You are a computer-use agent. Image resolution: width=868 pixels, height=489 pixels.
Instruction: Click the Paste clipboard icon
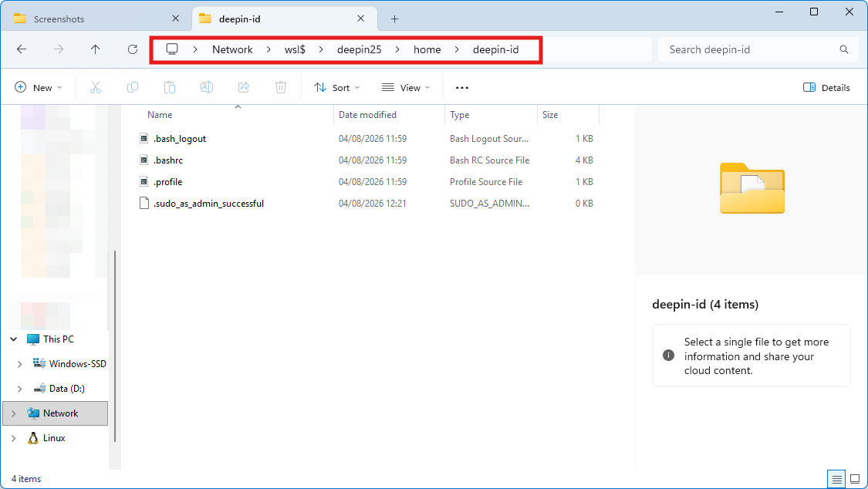point(170,87)
